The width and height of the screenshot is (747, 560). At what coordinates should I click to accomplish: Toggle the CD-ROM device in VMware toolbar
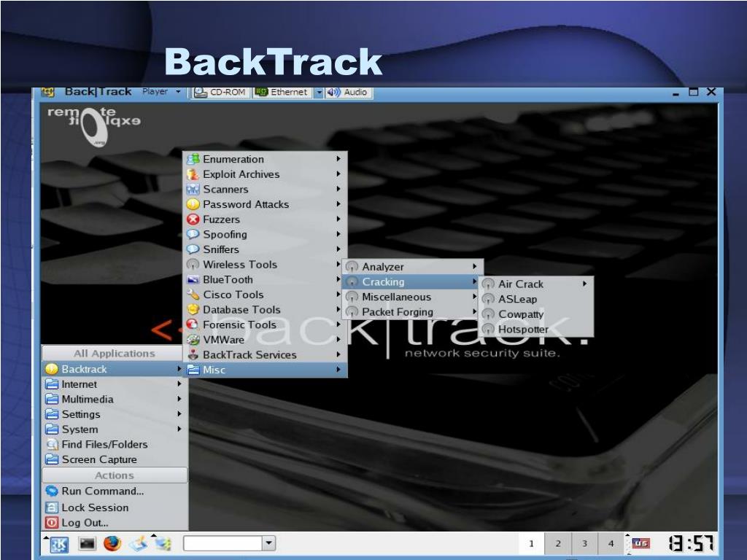point(220,93)
